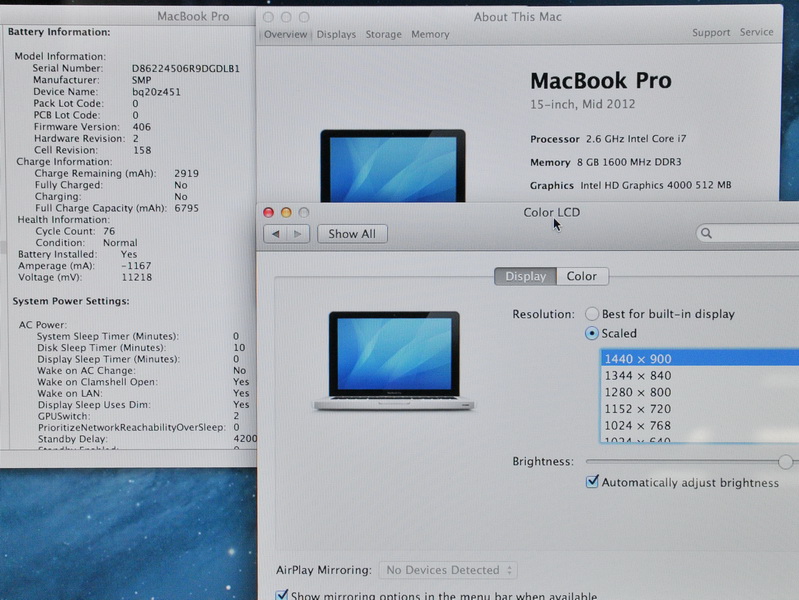Click the Device Name value bq20z451
This screenshot has width=799, height=600.
pos(156,92)
